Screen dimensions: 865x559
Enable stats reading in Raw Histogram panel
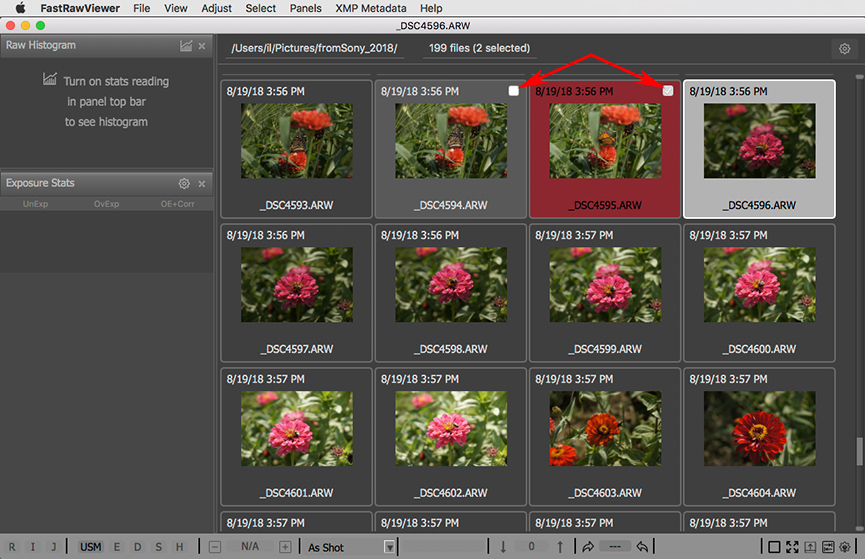click(x=186, y=46)
